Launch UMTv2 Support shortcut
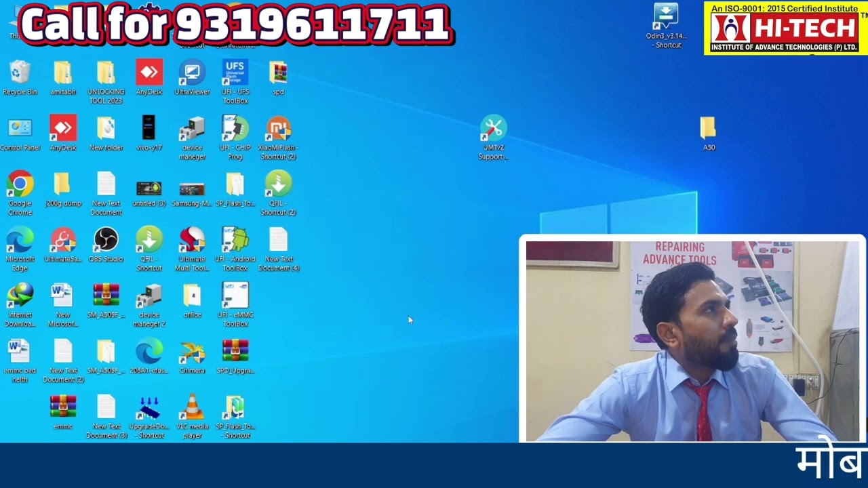 (493, 138)
